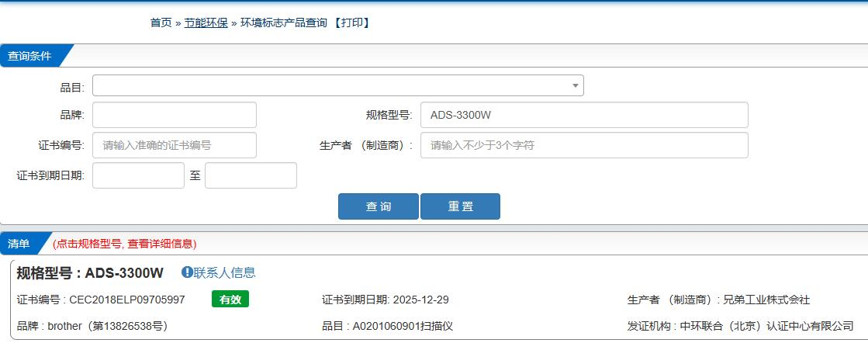868x343 pixels.
Task: Click breadcrumb text 环境标志产品查询
Action: coord(284,23)
